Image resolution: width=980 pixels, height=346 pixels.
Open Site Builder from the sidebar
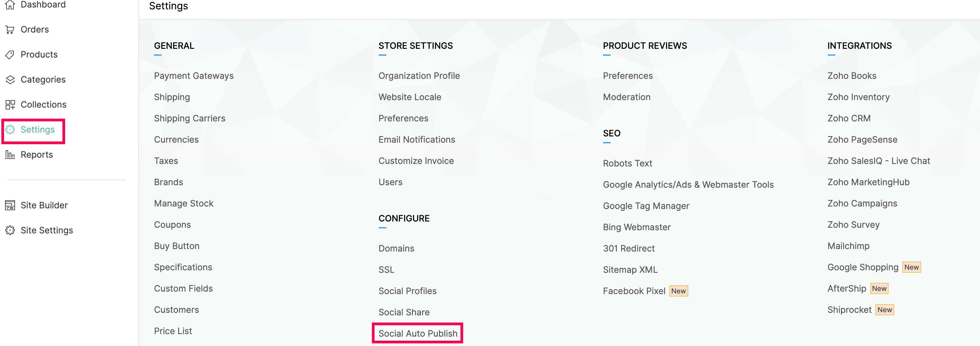pyautogui.click(x=44, y=205)
